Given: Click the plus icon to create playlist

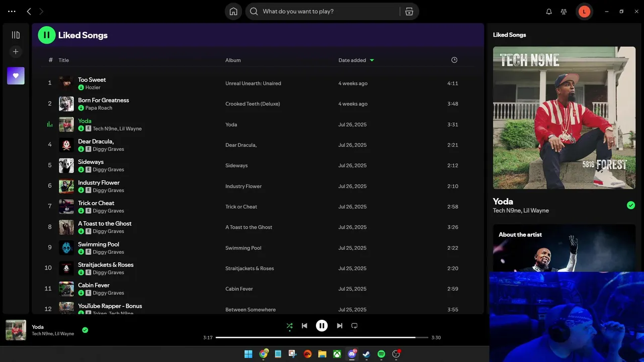Looking at the screenshot, I should pos(16,51).
